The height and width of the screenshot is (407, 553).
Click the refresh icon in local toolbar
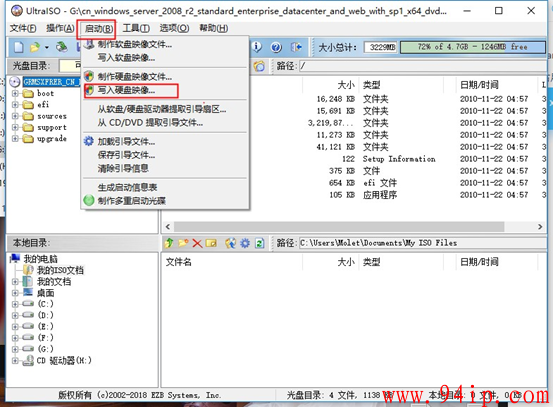(x=260, y=243)
